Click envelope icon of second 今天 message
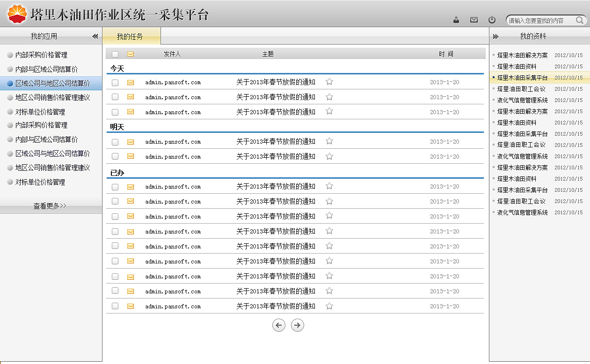This screenshot has width=590, height=364. point(131,97)
